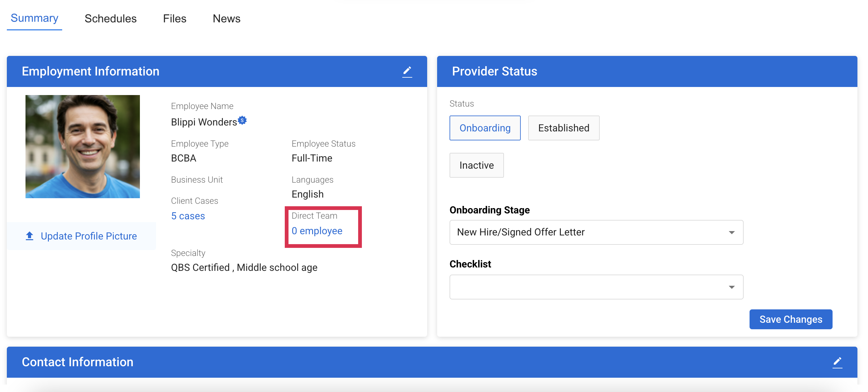
Task: Open the 0 employee Direct Team link
Action: point(317,231)
